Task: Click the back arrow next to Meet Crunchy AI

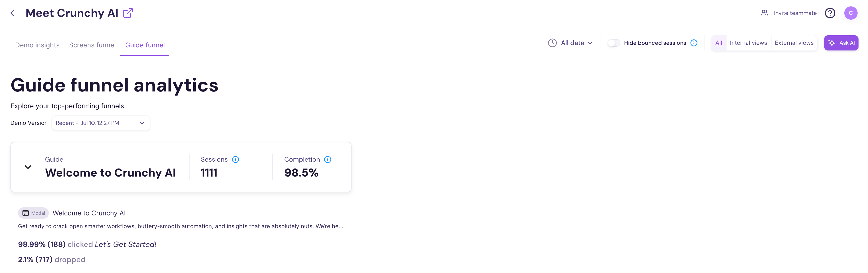Action: click(12, 13)
